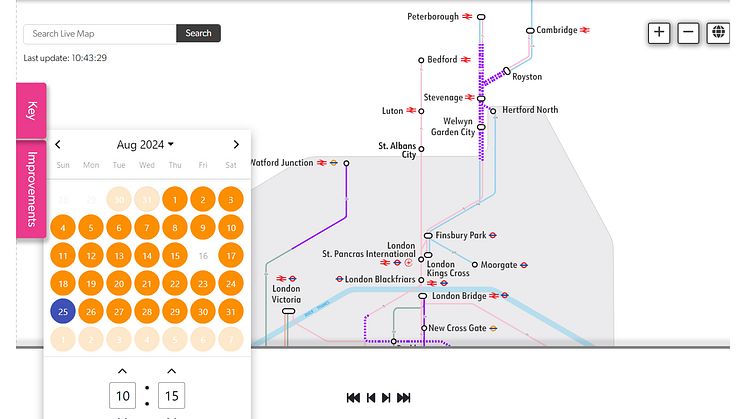The height and width of the screenshot is (419, 746).
Task: Click the London Bridge station marker
Action: click(422, 296)
